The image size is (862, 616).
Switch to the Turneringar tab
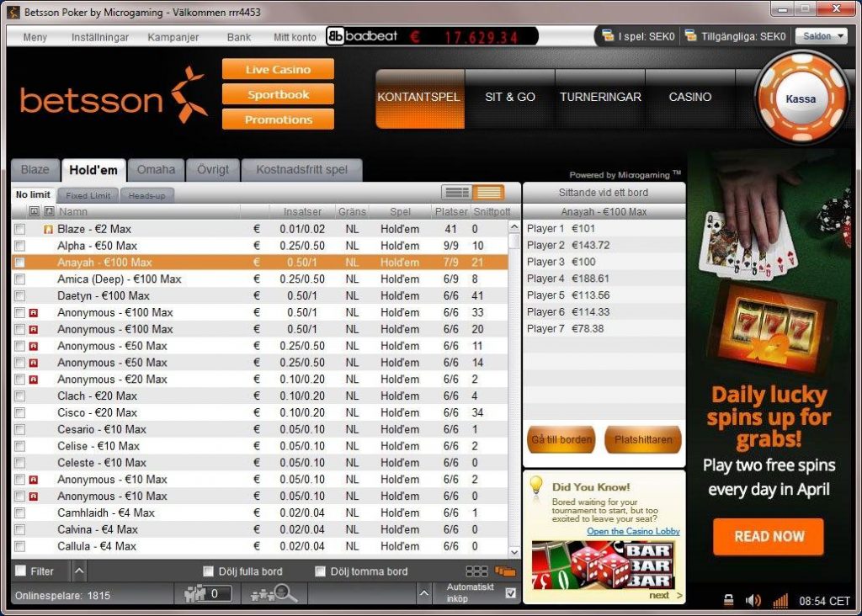point(600,98)
